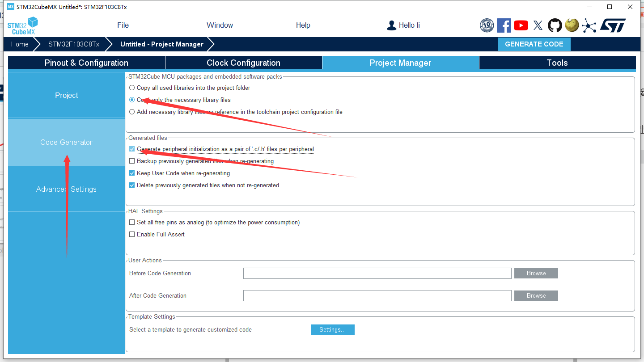Image resolution: width=644 pixels, height=362 pixels.
Task: Open the wiki globe icon
Action: 572,25
